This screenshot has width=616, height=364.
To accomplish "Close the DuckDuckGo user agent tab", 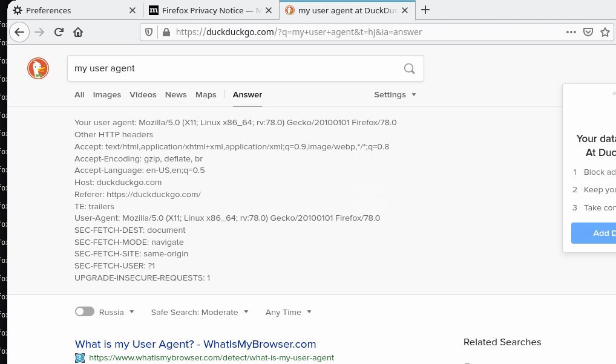I will pos(405,10).
